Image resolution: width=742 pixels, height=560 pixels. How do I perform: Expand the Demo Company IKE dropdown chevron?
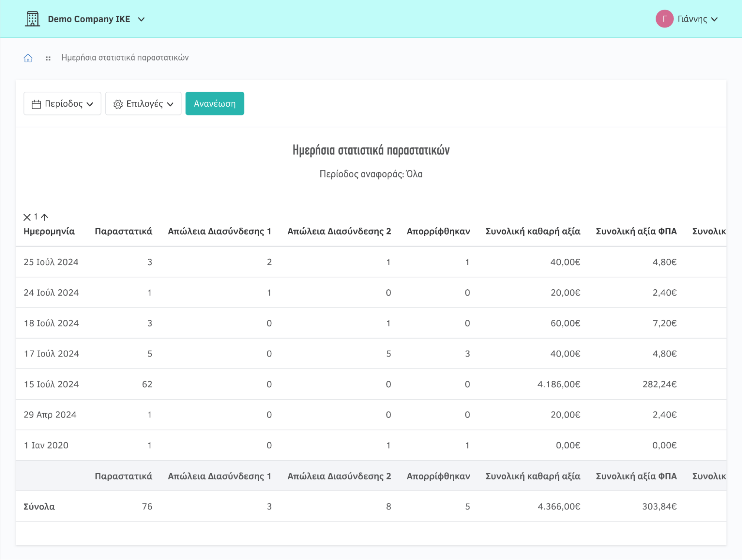tap(141, 19)
